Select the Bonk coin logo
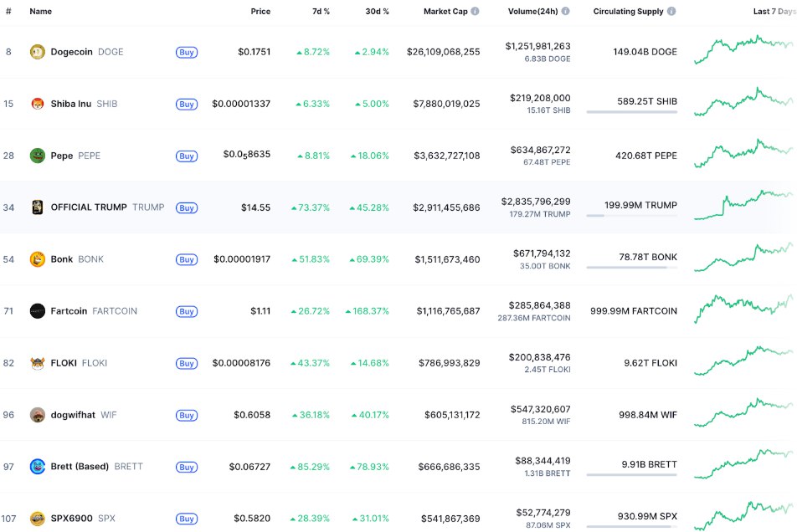This screenshot has width=797, height=532. [37, 259]
